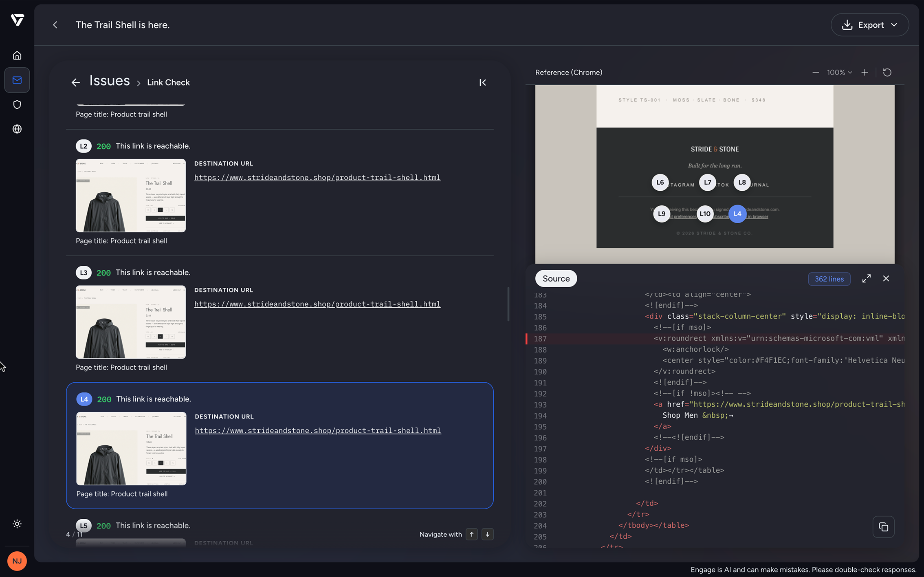This screenshot has width=924, height=577.
Task: Click the L4 'Page title: Product trail shell'
Action: [122, 494]
